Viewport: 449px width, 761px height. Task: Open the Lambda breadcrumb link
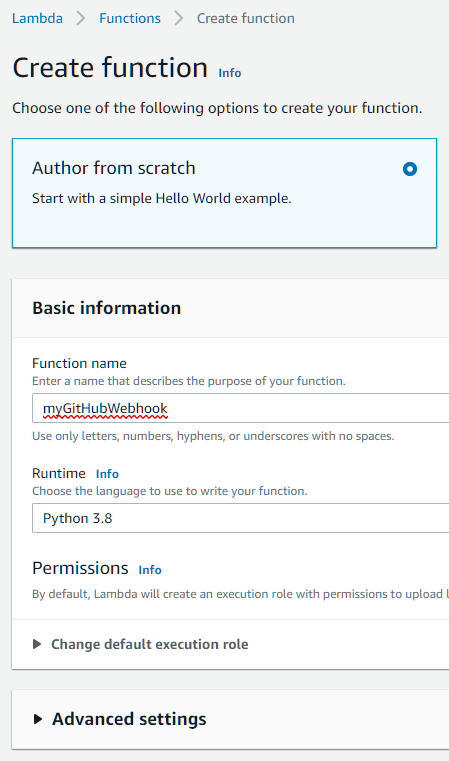[x=37, y=18]
